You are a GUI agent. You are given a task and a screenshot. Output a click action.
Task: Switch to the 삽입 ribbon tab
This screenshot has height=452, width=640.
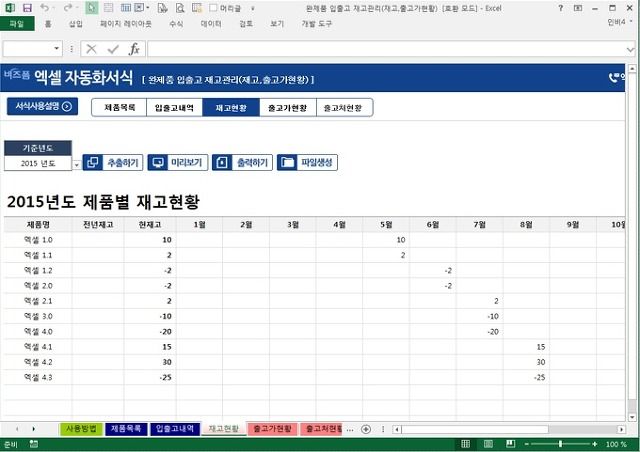click(x=76, y=24)
